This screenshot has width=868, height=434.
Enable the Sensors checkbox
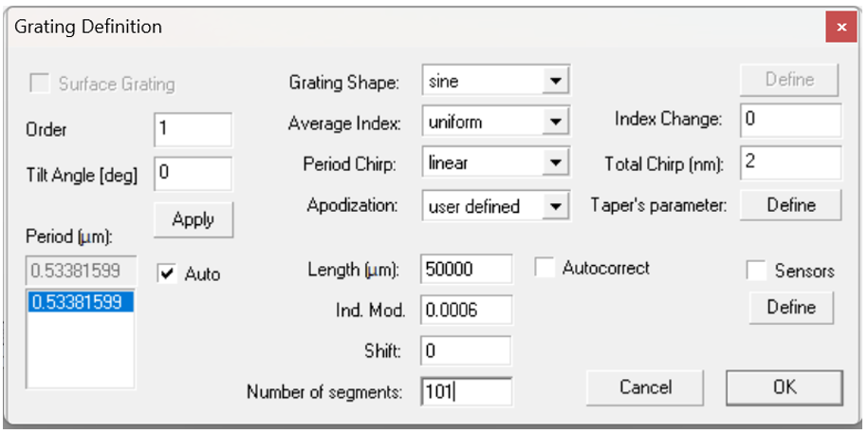pyautogui.click(x=756, y=271)
